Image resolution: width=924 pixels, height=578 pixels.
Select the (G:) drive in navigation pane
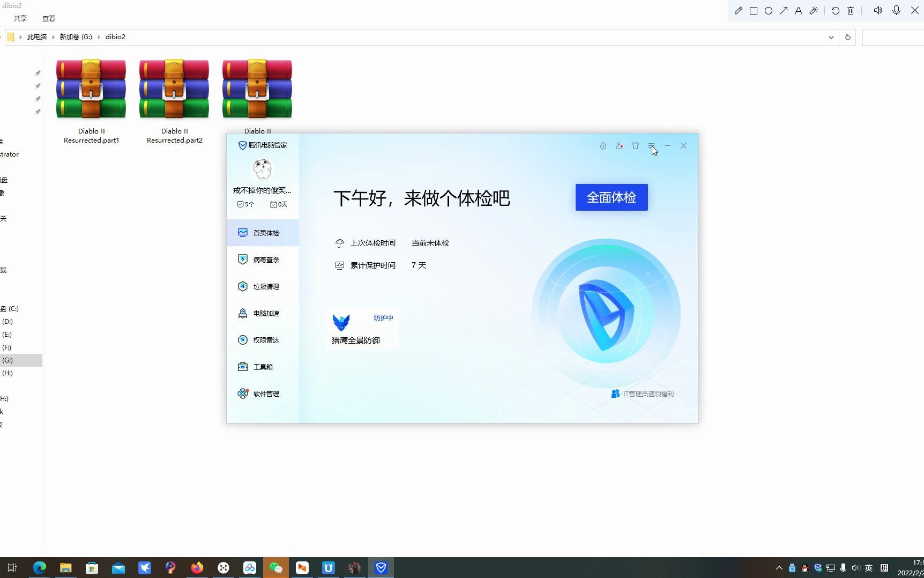click(x=21, y=360)
